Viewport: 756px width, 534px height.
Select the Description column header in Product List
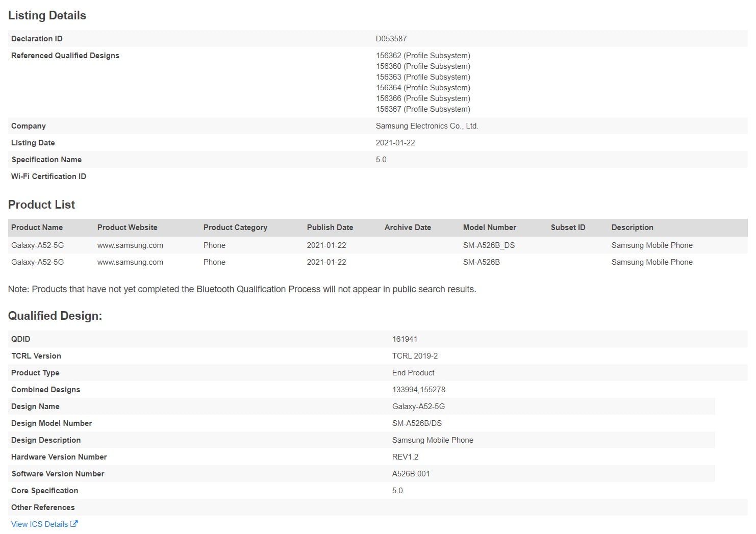pos(632,227)
